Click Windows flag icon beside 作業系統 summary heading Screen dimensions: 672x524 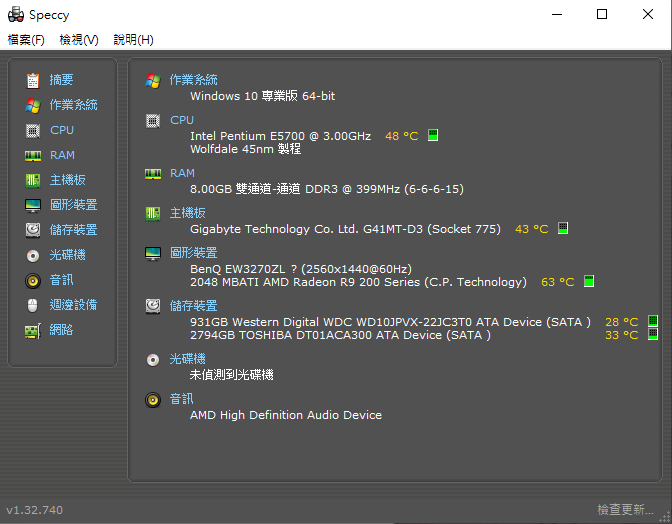coord(153,81)
